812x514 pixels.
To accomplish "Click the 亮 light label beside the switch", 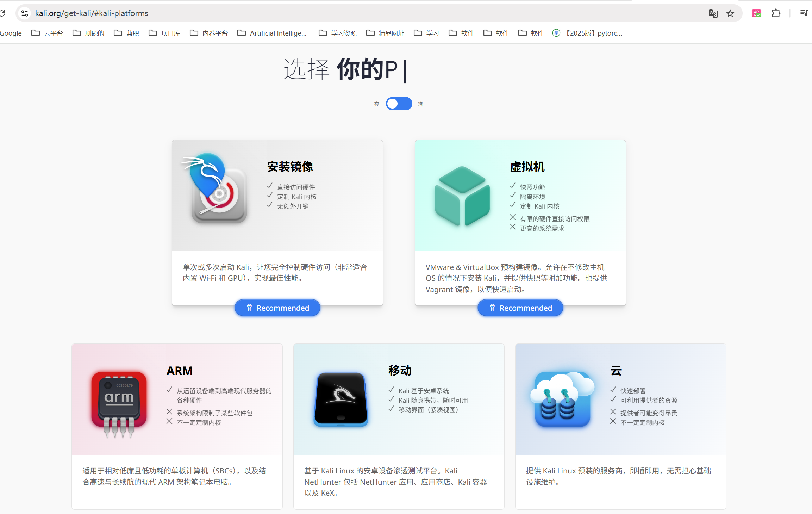I will (377, 104).
